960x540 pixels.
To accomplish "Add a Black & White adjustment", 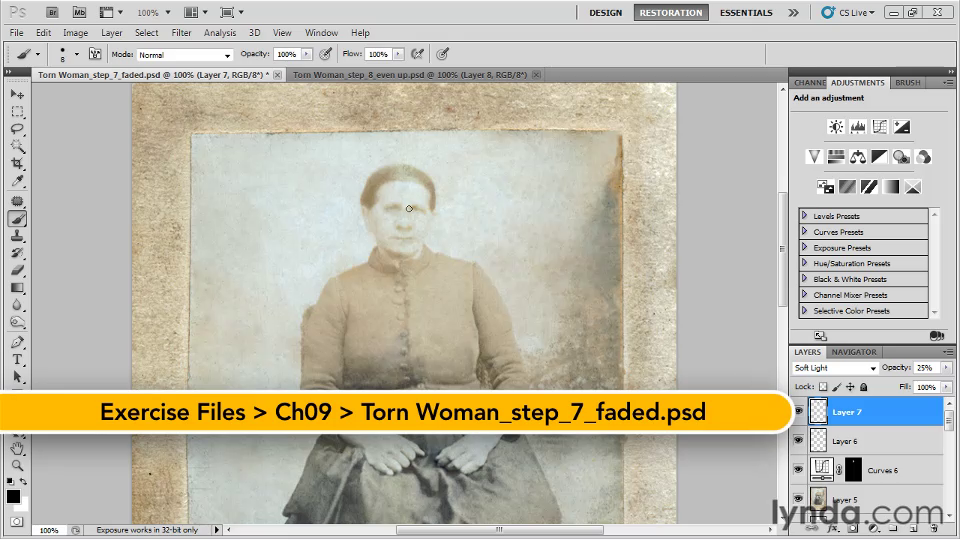I will (880, 157).
